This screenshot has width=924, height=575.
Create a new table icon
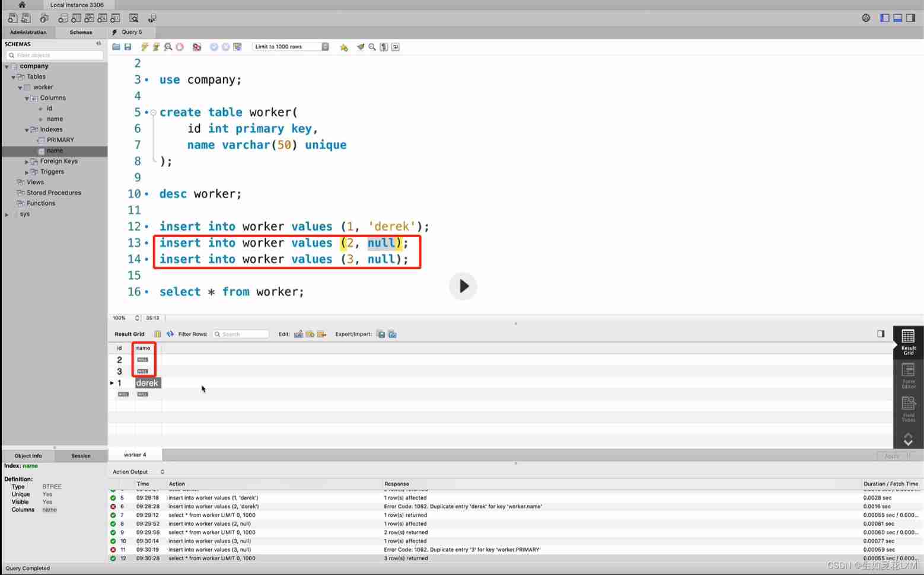click(x=76, y=18)
